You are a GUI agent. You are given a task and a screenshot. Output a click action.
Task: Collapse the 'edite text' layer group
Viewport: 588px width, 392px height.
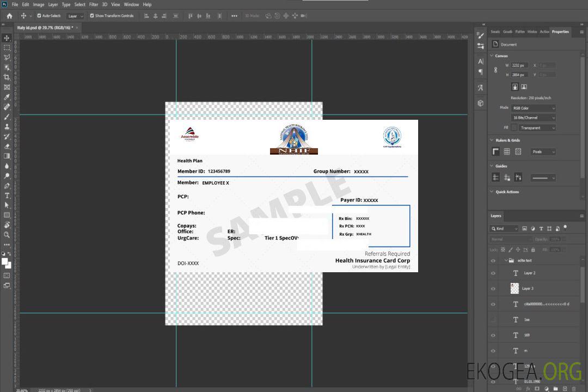(x=504, y=261)
